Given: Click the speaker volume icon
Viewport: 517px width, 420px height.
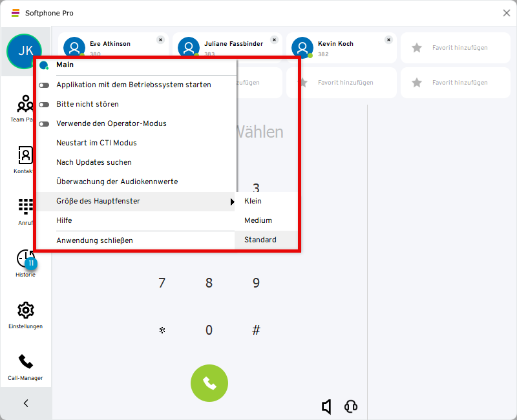Looking at the screenshot, I should pos(326,406).
